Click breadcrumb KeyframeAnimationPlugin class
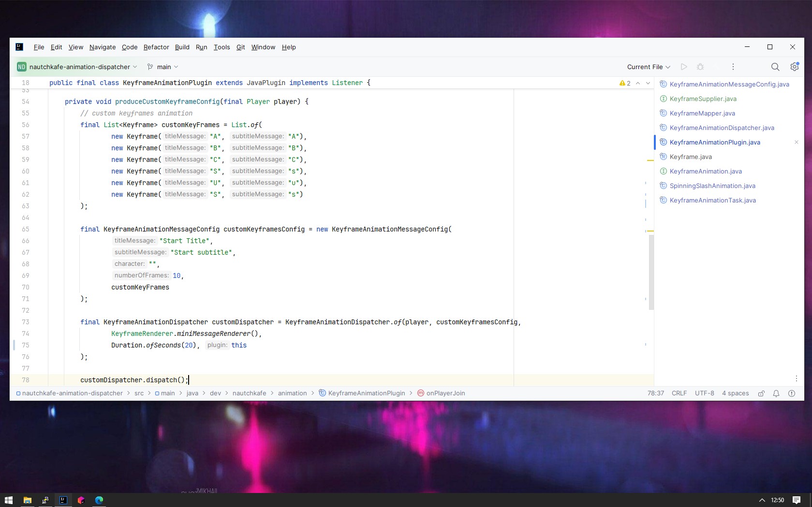Image resolution: width=812 pixels, height=507 pixels. click(x=362, y=393)
